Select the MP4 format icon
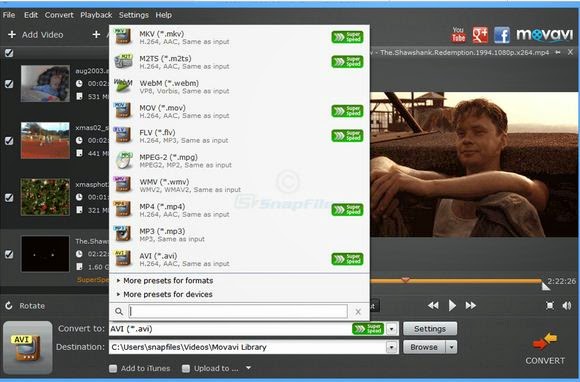Screen dimensions: 580x382 123,209
